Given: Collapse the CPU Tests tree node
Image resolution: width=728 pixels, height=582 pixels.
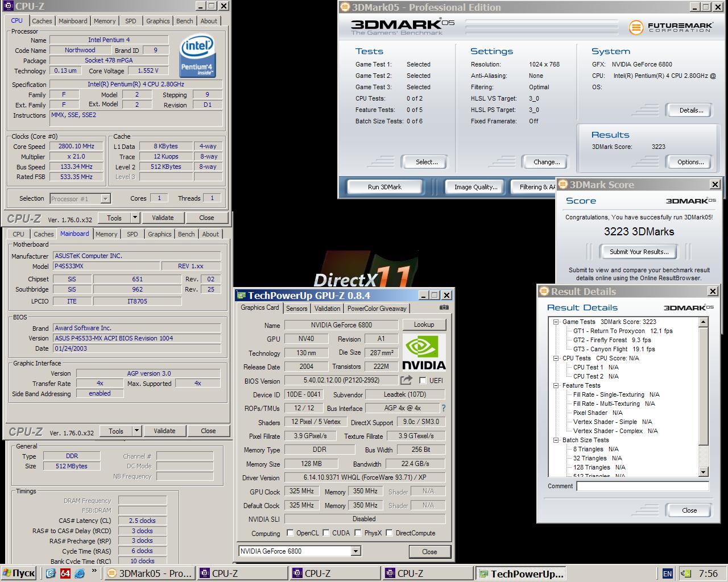Looking at the screenshot, I should [x=556, y=358].
